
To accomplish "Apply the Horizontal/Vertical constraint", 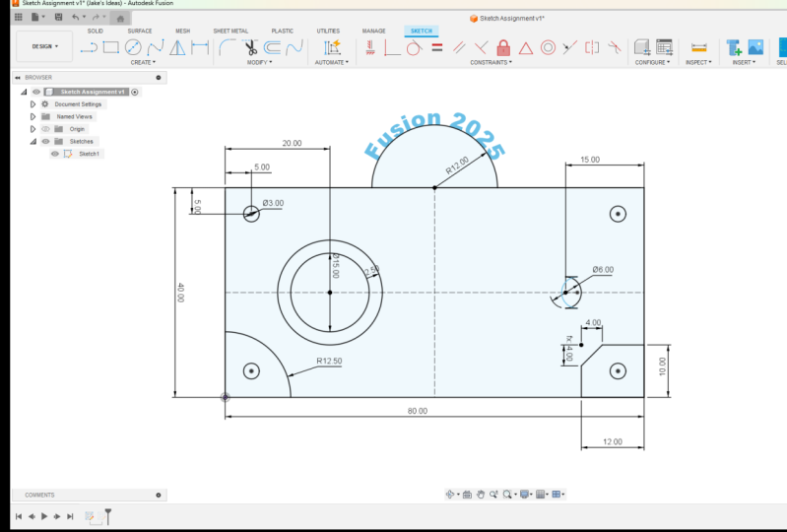I will click(370, 47).
